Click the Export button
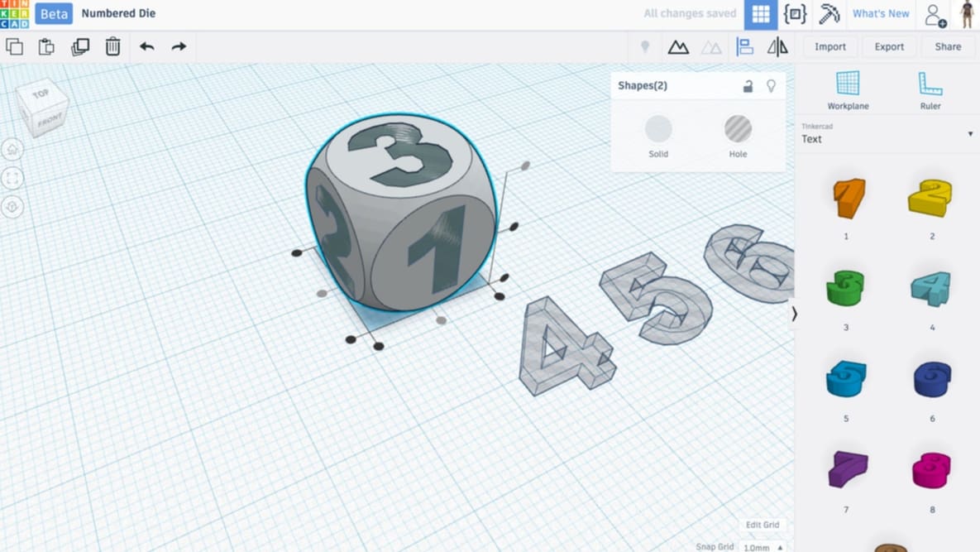The height and width of the screenshot is (552, 980). (889, 46)
